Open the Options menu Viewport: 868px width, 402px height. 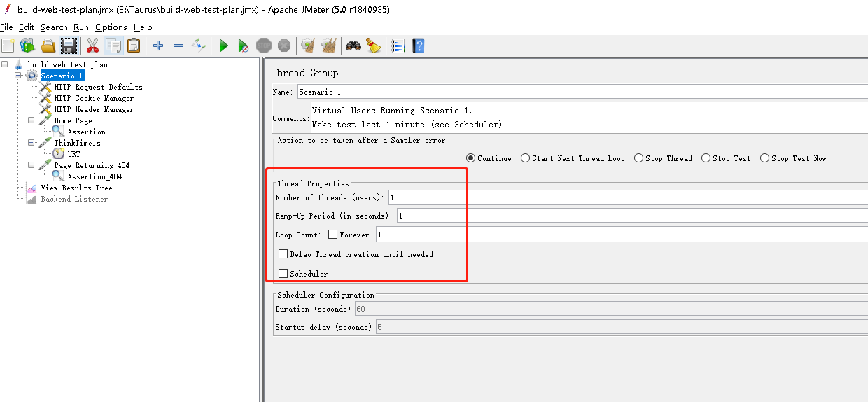coord(111,27)
